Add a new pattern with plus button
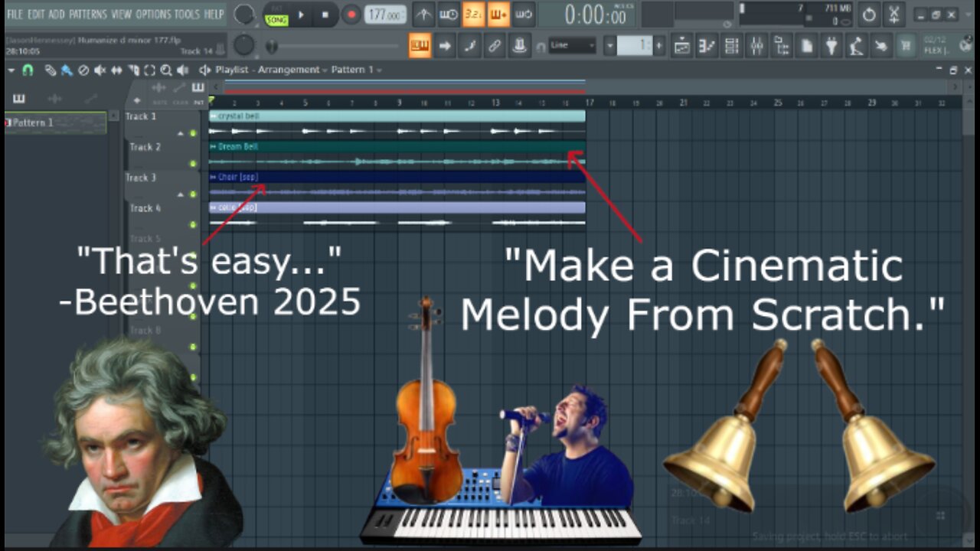The width and height of the screenshot is (980, 551). click(659, 46)
